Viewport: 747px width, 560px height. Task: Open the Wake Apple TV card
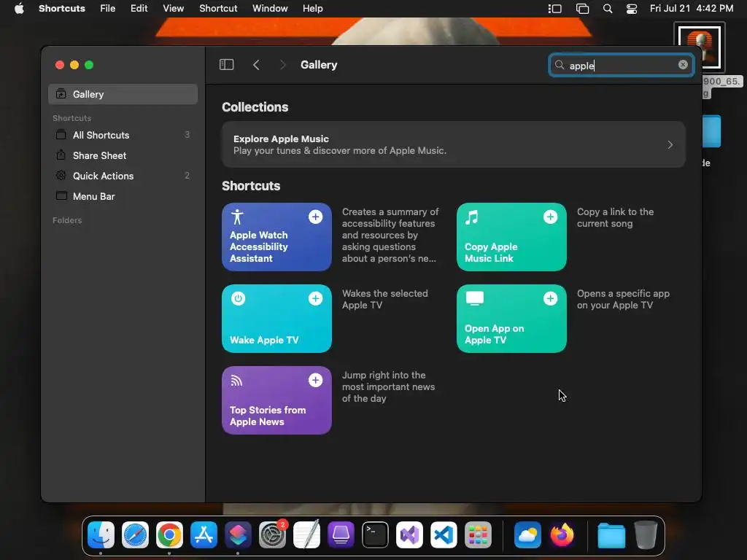click(x=276, y=319)
